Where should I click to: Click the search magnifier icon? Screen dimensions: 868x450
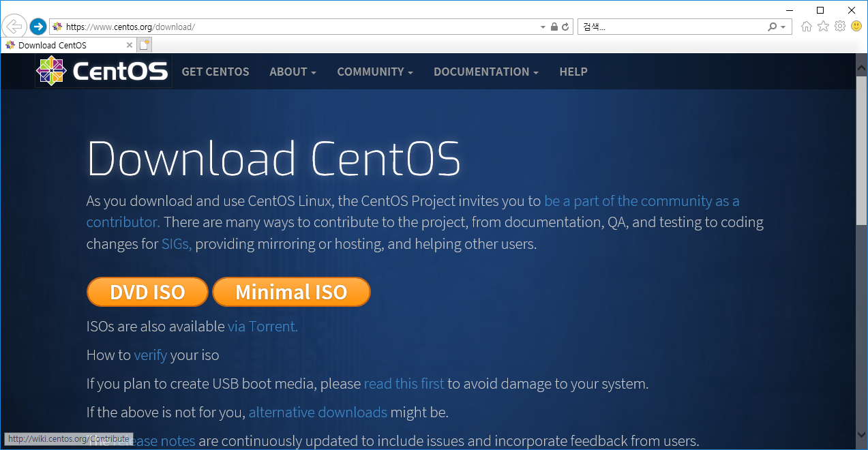point(772,27)
